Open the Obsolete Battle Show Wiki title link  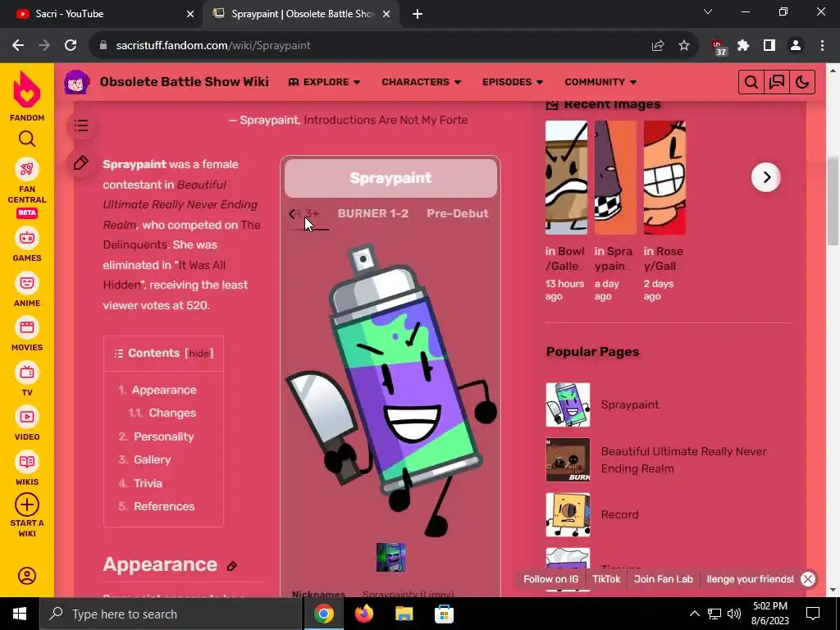tap(185, 82)
